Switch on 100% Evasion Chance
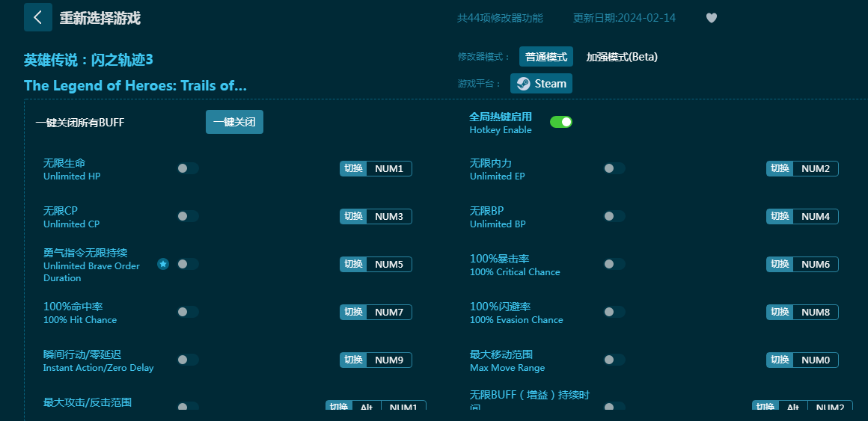 (x=614, y=312)
